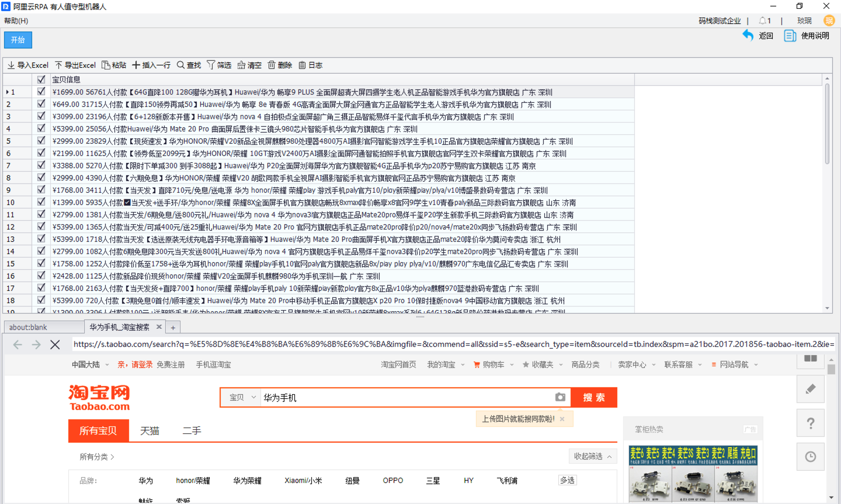Click the 华为手机 search input field

point(407,397)
